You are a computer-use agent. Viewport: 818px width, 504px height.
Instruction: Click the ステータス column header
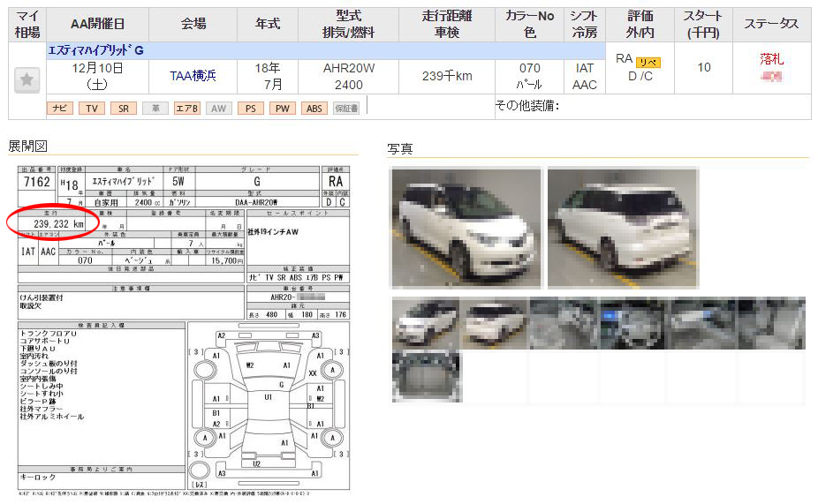pos(771,24)
